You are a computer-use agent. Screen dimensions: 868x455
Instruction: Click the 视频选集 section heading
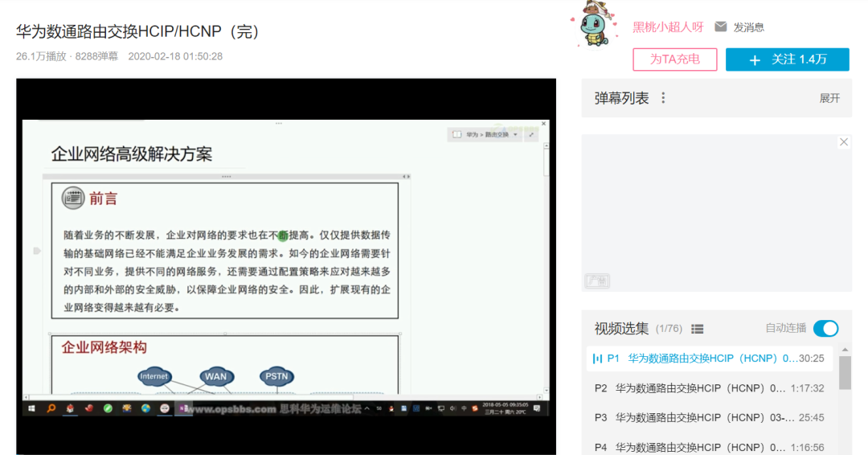coord(621,328)
